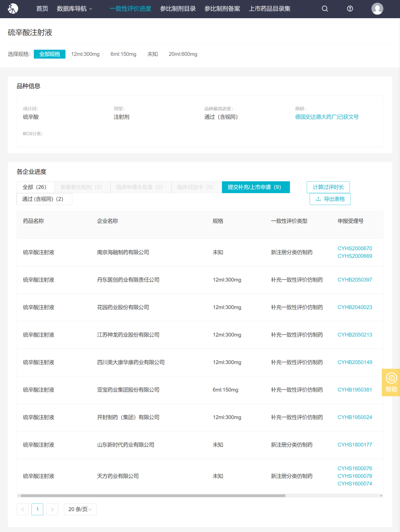Filter by 6ml:150mg specification
Viewport: 400px width, 532px height.
pos(123,54)
